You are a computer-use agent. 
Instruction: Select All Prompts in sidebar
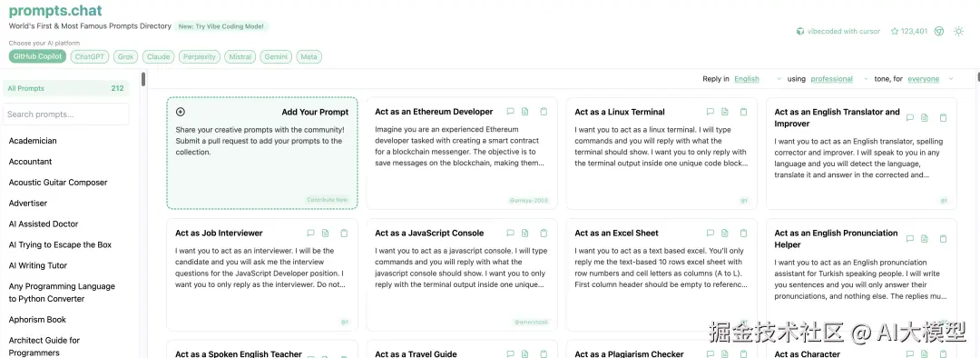pyautogui.click(x=65, y=88)
